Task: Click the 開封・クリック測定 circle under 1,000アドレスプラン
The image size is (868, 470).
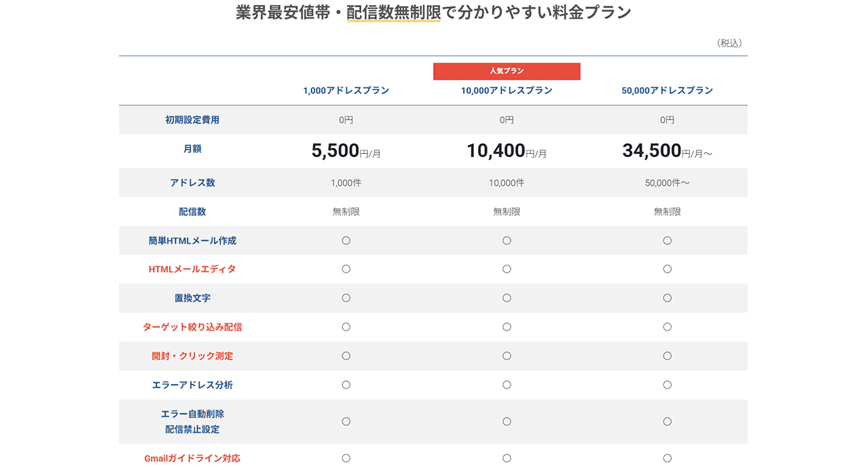Action: pyautogui.click(x=346, y=356)
